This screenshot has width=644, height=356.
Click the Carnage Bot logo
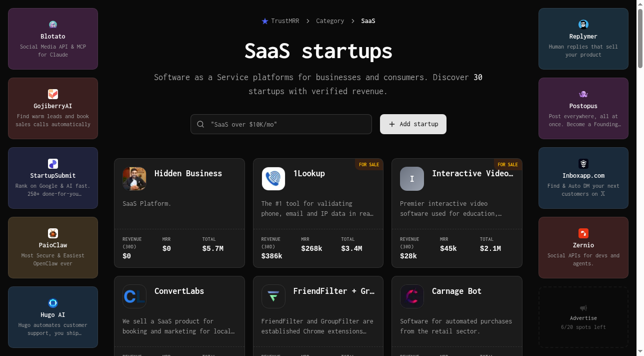click(x=412, y=296)
